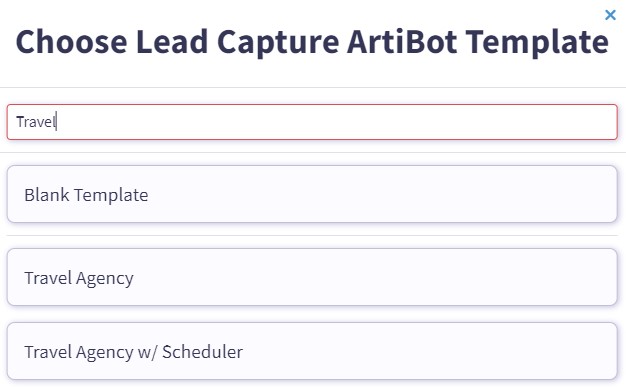Viewport: 626px width, 387px height.
Task: Place cursor after the word Travel
Action: [57, 122]
